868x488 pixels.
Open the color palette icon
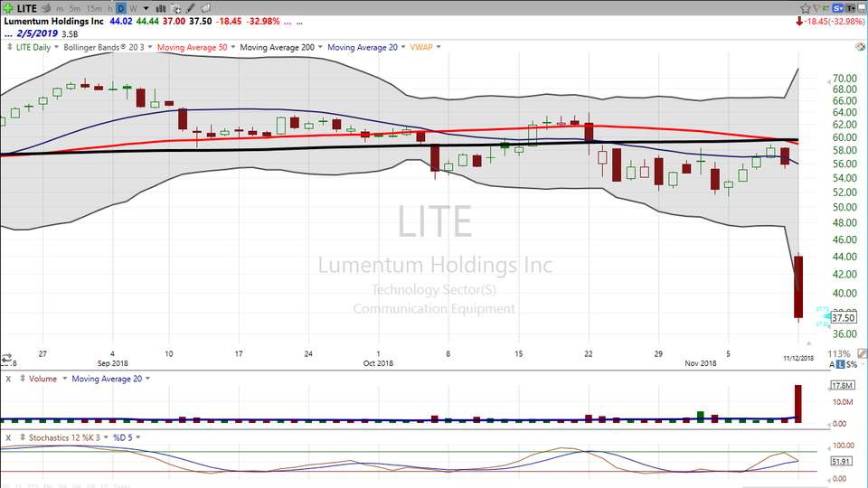coord(860,47)
